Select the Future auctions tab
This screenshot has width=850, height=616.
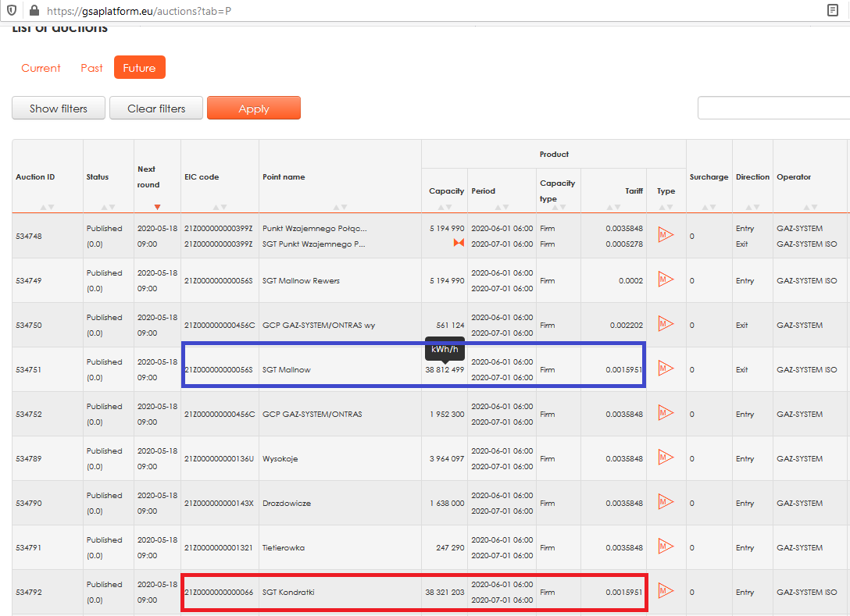pyautogui.click(x=139, y=67)
